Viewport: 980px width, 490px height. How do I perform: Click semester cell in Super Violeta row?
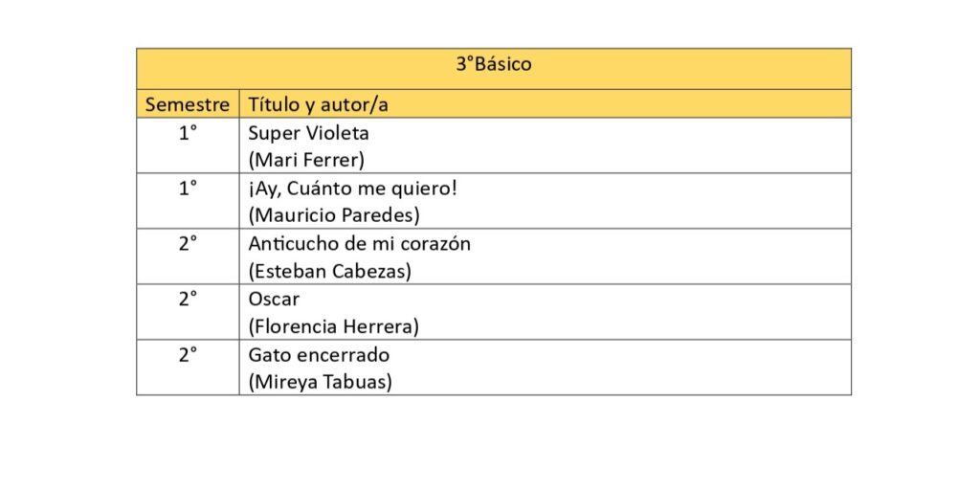(x=188, y=133)
